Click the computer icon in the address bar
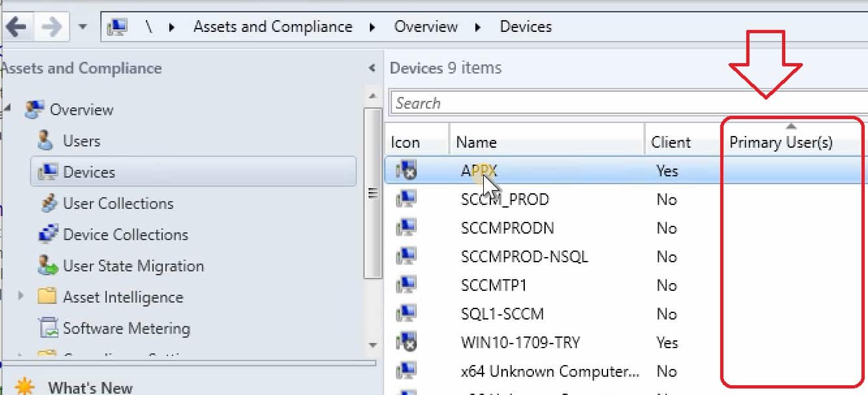 tap(118, 27)
